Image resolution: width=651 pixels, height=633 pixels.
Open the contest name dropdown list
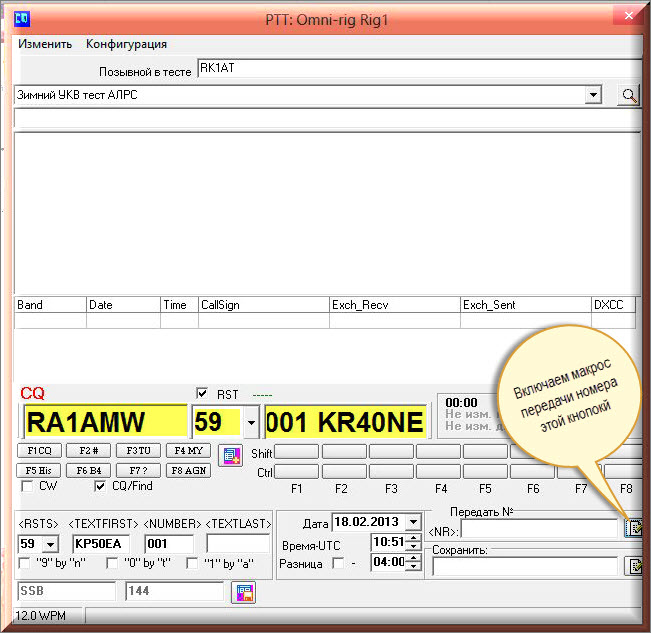coord(594,95)
